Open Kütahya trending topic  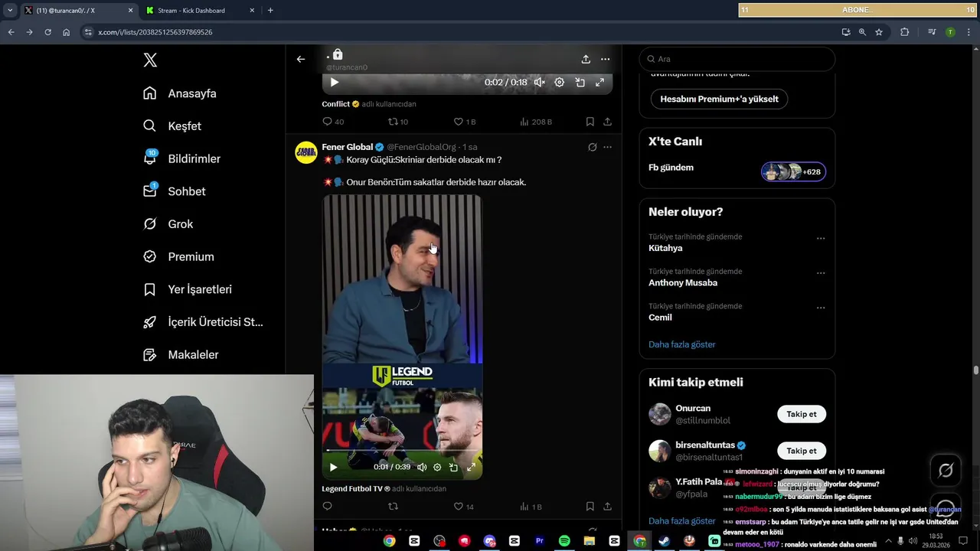point(665,248)
